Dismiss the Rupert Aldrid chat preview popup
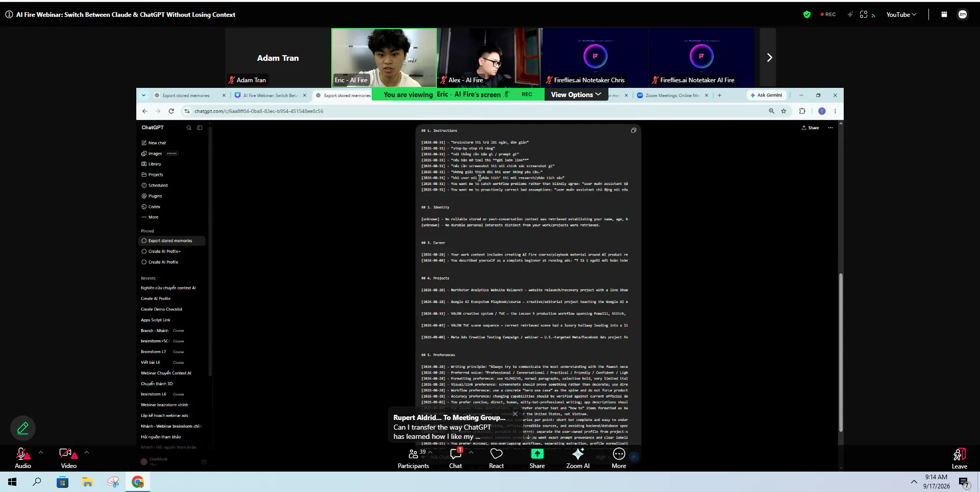The height and width of the screenshot is (492, 980). pyautogui.click(x=515, y=414)
